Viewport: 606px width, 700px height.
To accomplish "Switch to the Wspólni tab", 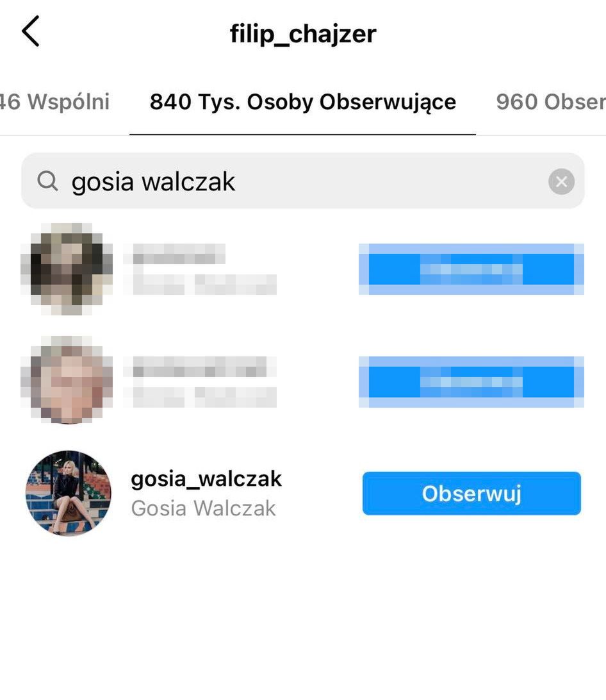I will pyautogui.click(x=54, y=102).
